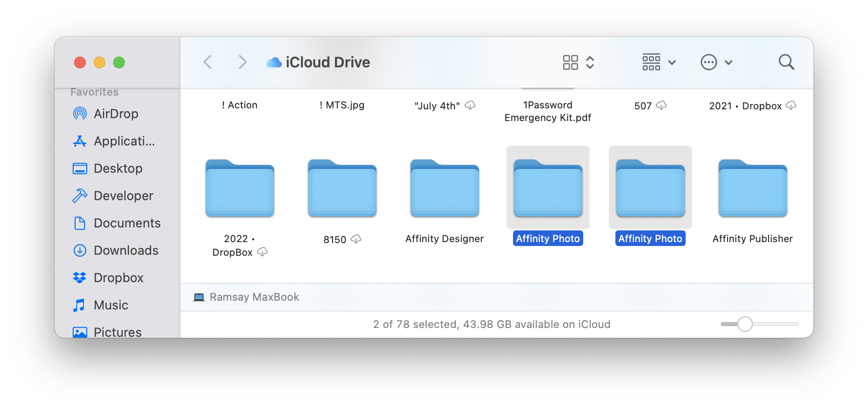This screenshot has width=868, height=410.
Task: Click the Pictures photo icon
Action: click(80, 332)
